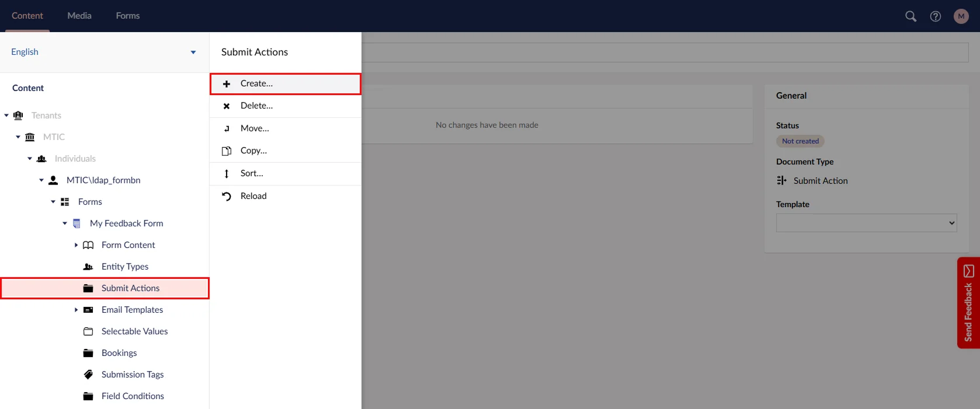The height and width of the screenshot is (409, 980).
Task: Switch to the Forms tab
Action: click(127, 16)
